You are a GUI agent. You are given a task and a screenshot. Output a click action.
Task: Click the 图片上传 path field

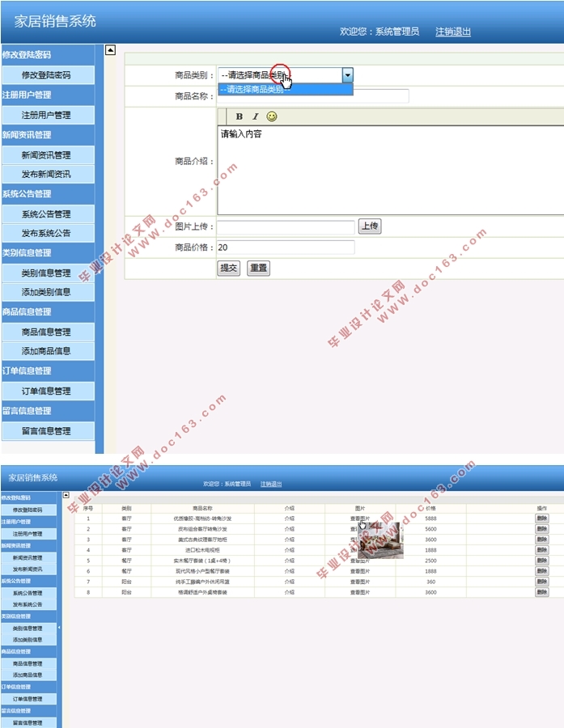click(286, 226)
